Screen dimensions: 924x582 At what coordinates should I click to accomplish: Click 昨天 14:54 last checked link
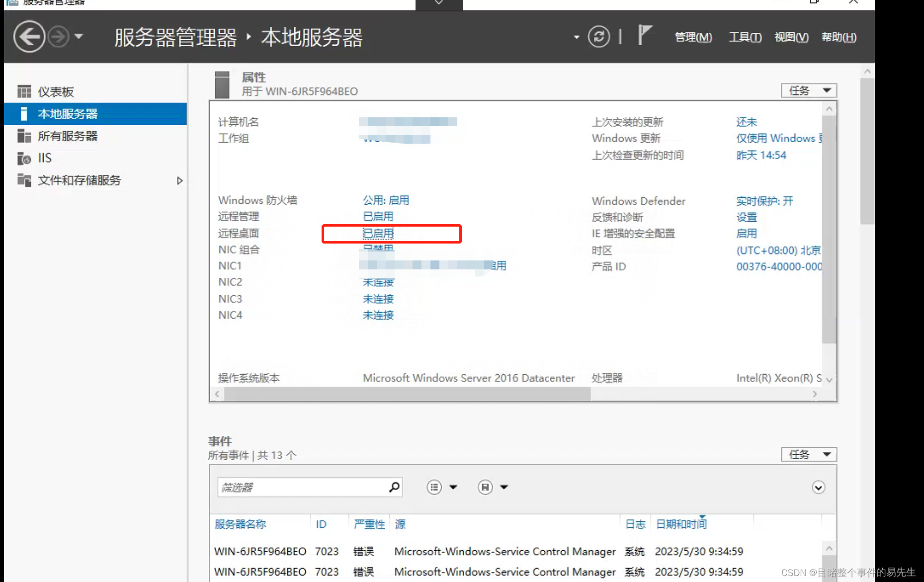pos(761,155)
